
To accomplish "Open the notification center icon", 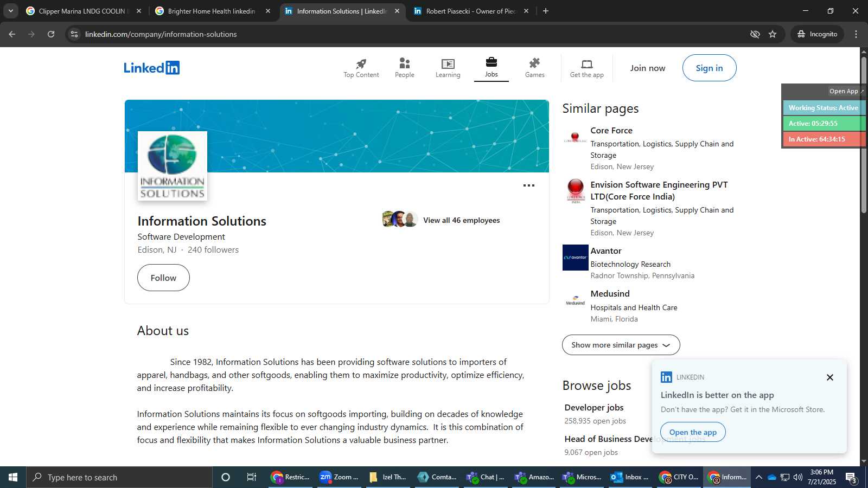I will click(851, 478).
